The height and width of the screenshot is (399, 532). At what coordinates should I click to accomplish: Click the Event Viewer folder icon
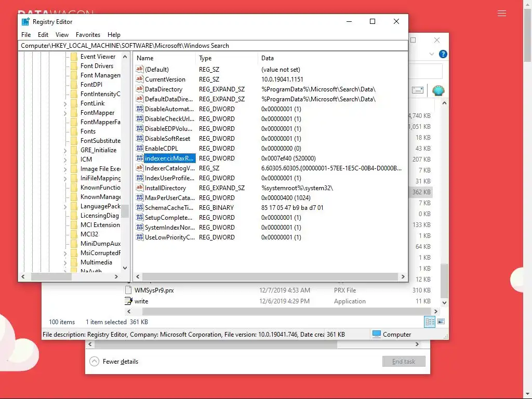coord(74,57)
